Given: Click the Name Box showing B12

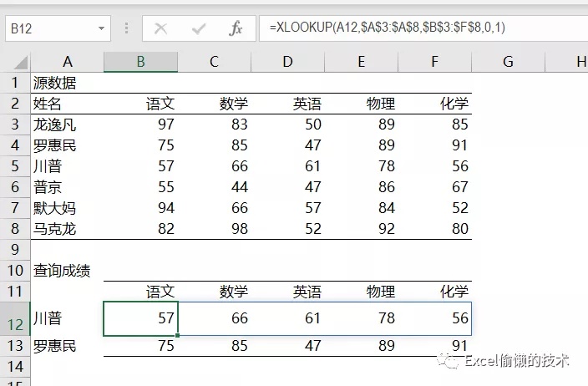Looking at the screenshot, I should [x=58, y=28].
